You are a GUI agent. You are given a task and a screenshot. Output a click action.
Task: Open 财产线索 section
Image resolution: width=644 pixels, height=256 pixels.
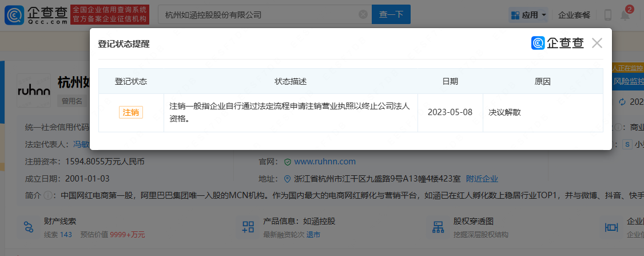[60, 221]
